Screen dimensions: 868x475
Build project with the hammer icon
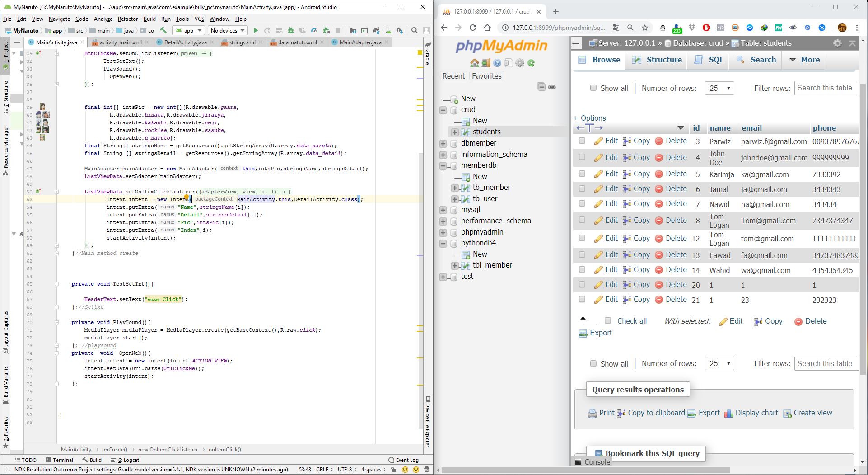coord(163,31)
